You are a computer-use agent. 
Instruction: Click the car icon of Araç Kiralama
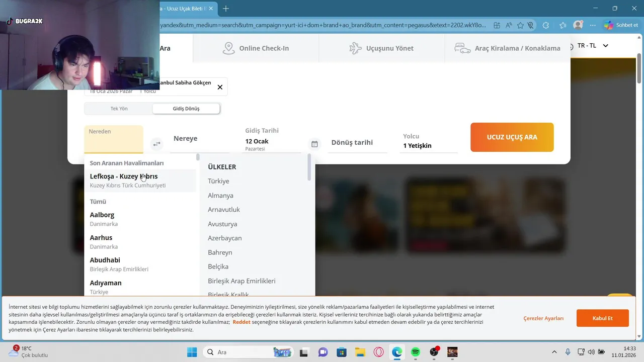pos(462,48)
